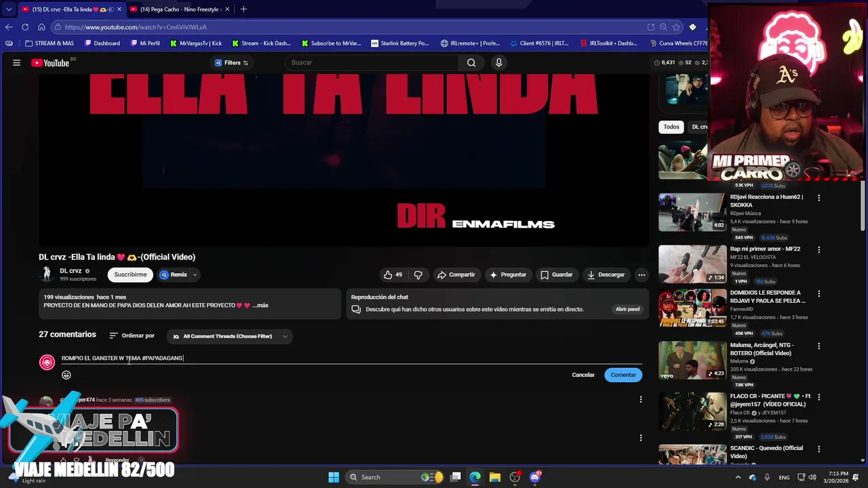Open volume control in system tray

pos(812,477)
